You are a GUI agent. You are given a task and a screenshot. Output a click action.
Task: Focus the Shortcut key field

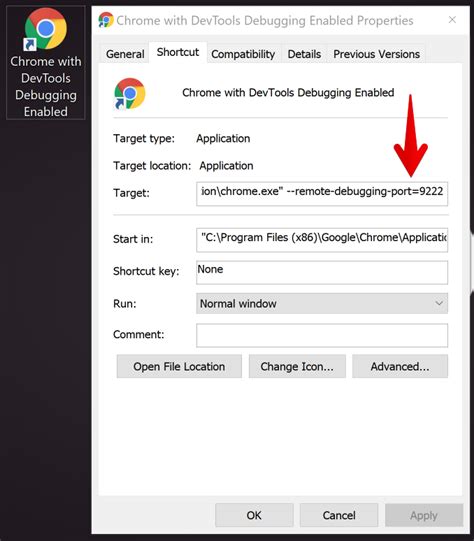[x=322, y=272]
